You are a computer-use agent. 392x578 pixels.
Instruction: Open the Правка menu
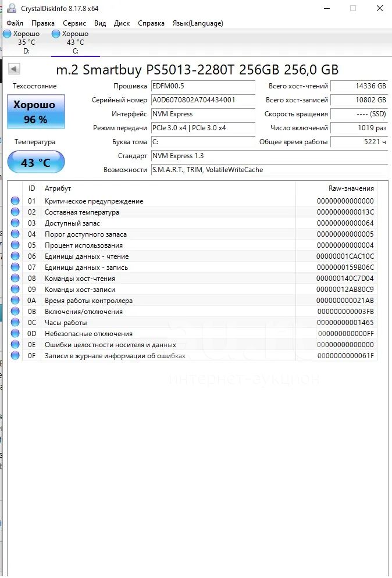[x=43, y=23]
